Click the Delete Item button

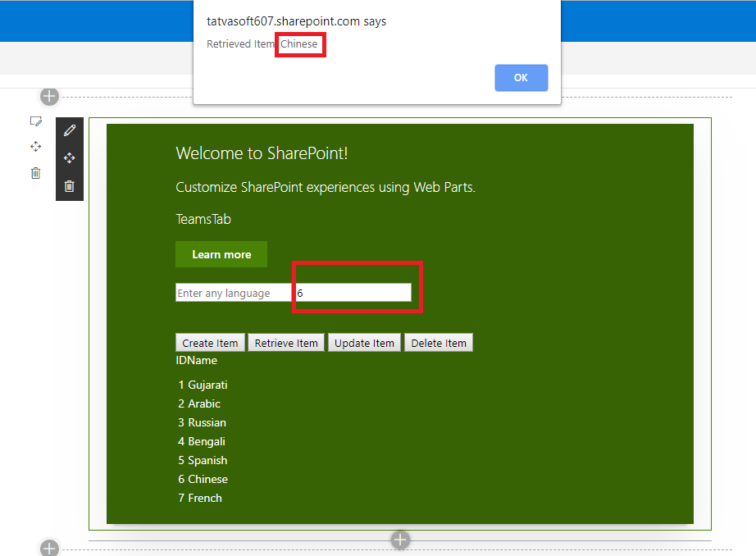pos(439,343)
